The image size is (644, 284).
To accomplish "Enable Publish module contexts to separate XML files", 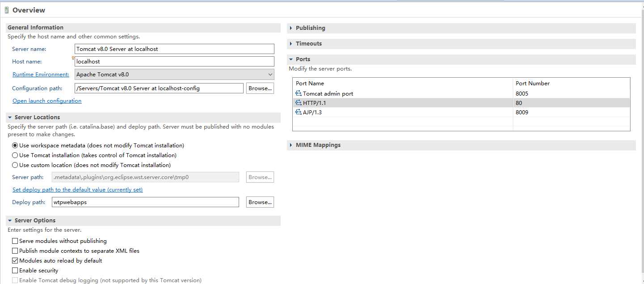I will [15, 251].
